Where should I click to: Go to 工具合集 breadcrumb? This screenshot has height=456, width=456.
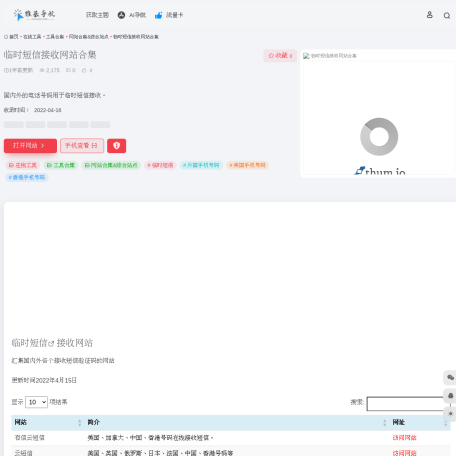click(x=55, y=37)
